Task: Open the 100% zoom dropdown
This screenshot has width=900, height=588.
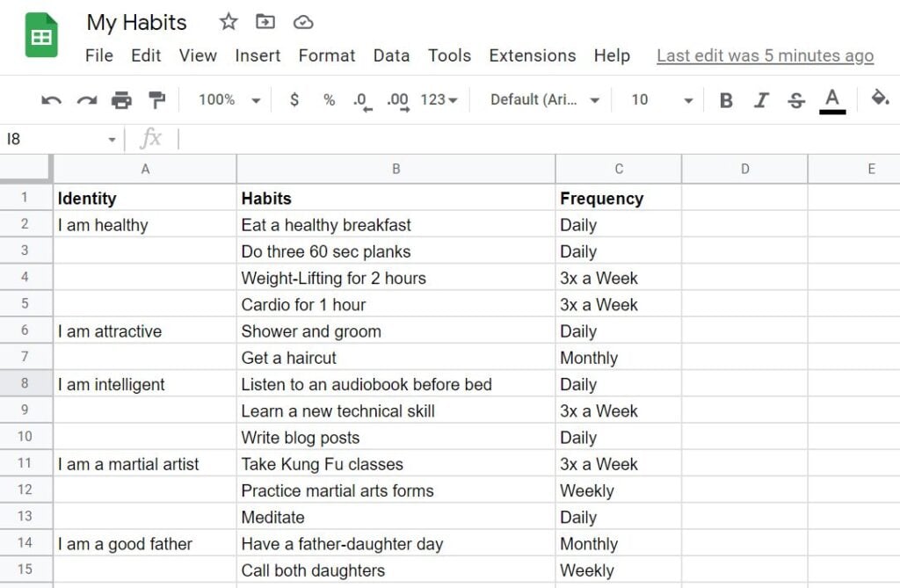Action: [x=229, y=100]
